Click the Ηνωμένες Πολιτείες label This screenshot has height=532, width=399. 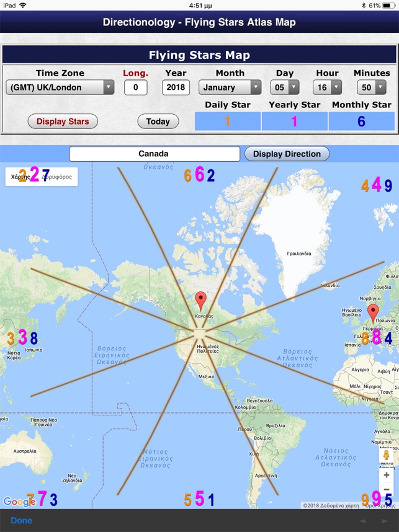[x=208, y=349]
